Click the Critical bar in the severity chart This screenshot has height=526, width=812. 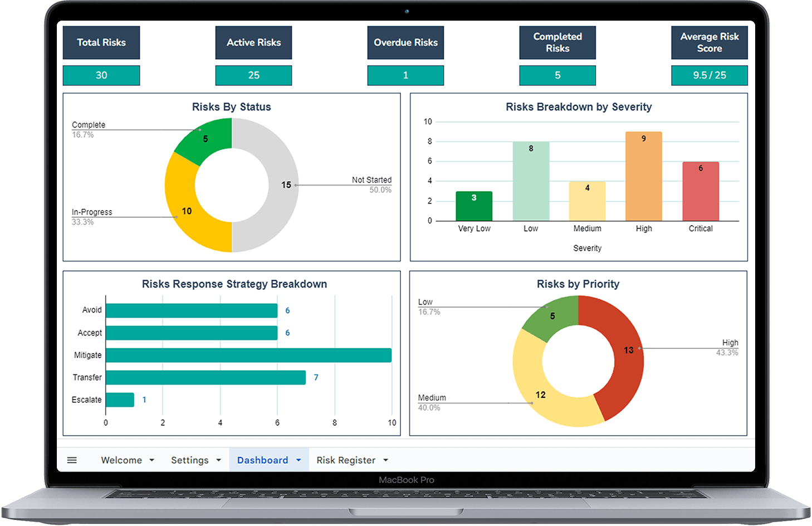[x=700, y=192]
